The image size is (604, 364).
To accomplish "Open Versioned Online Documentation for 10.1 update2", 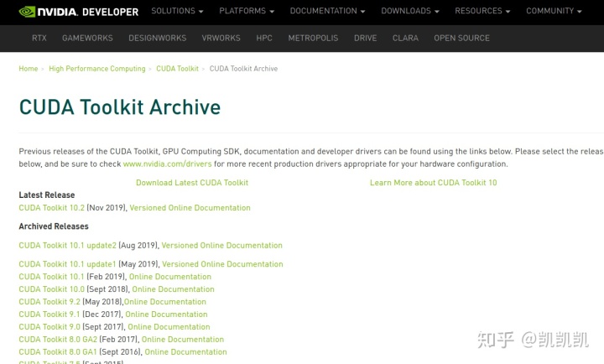I will click(221, 246).
